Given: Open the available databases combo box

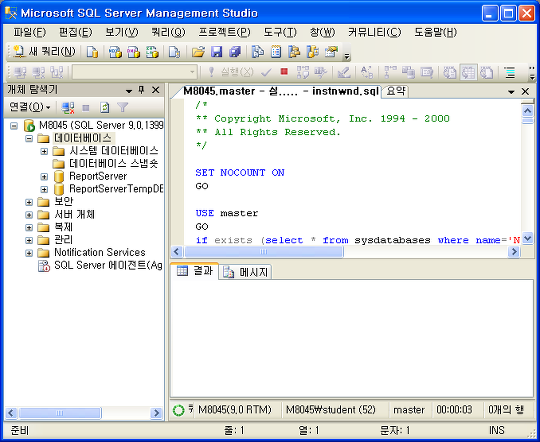Looking at the screenshot, I should [x=135, y=72].
